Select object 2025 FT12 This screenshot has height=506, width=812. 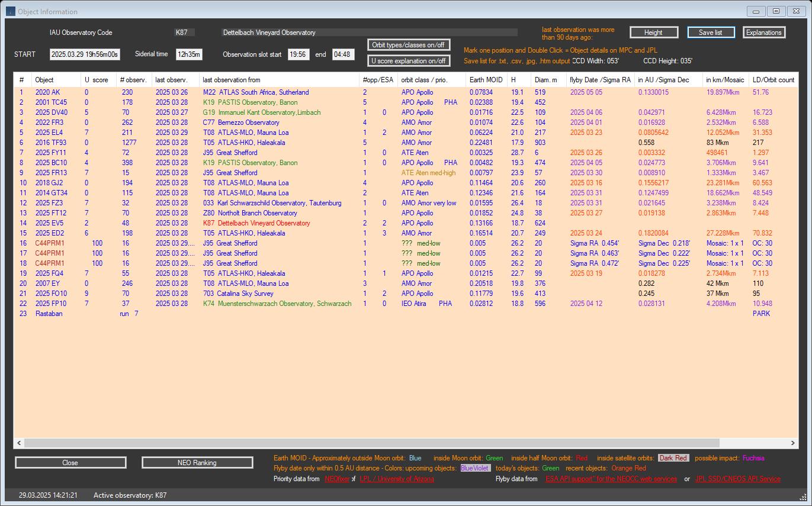pos(51,213)
